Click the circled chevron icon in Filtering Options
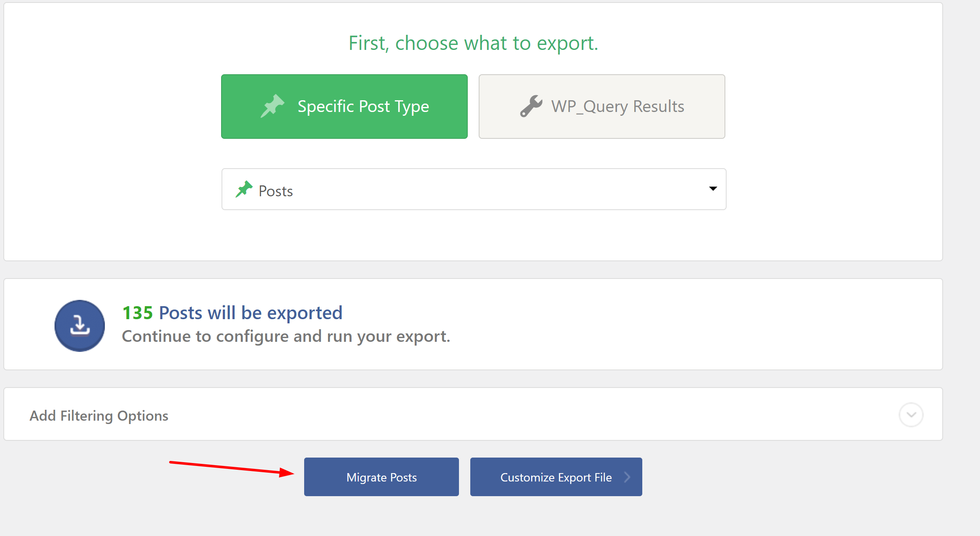 click(x=911, y=415)
